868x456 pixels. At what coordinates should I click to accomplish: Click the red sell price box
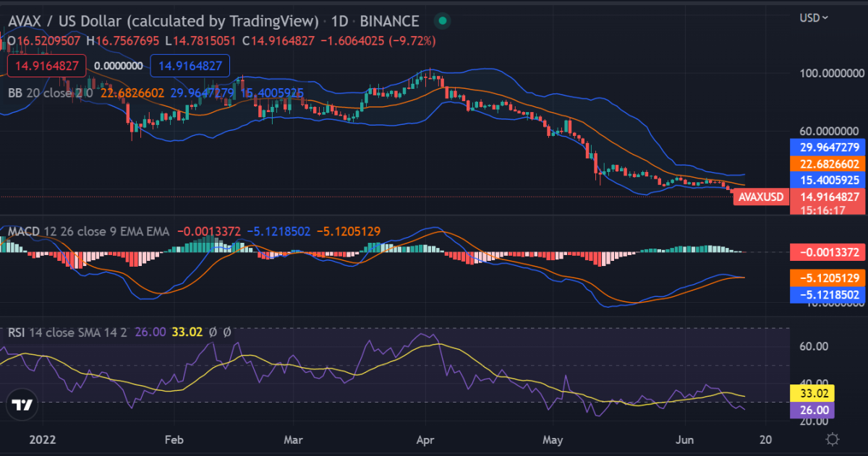coord(47,66)
